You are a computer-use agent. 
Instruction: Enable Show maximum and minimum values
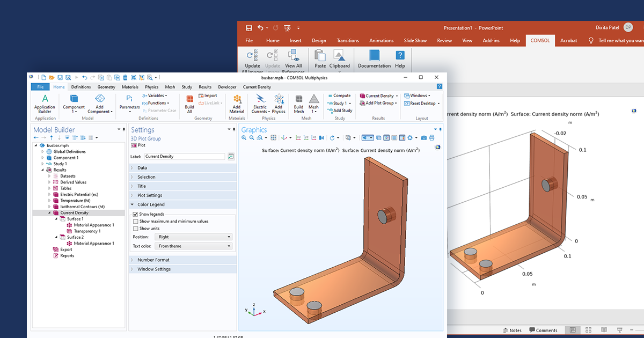[x=135, y=221]
